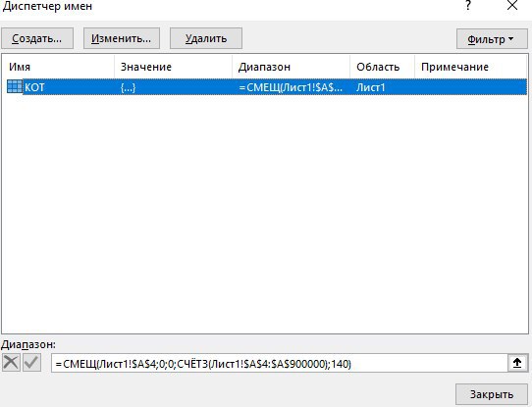Screen dimensions: 532x407
Task: Click the Область column header
Action: [383, 67]
